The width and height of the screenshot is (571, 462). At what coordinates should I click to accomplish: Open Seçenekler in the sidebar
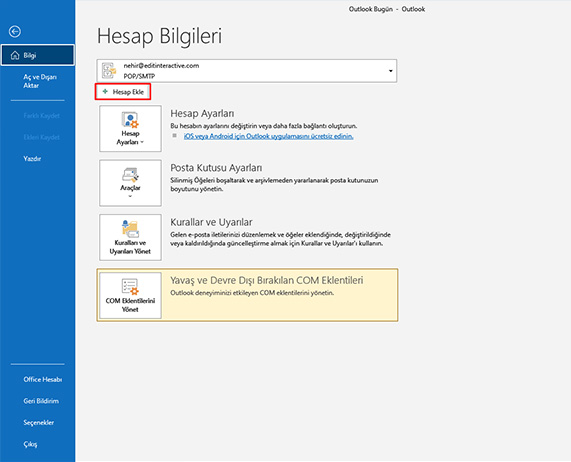[x=39, y=422]
